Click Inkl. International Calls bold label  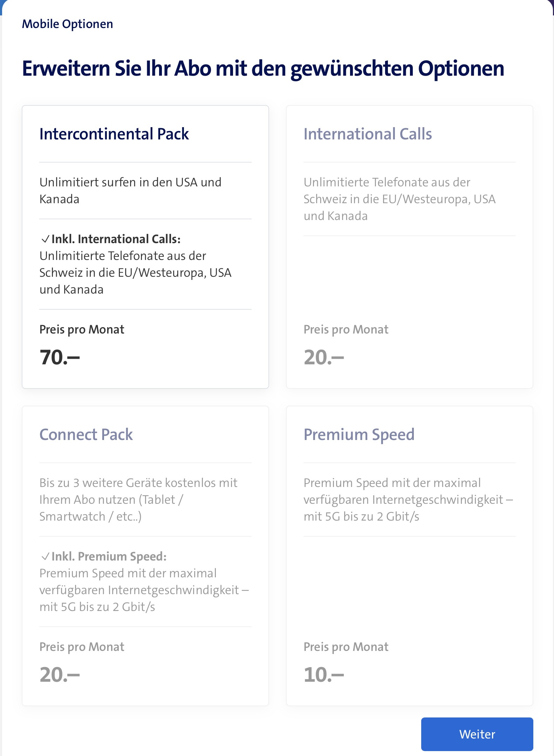pos(116,239)
